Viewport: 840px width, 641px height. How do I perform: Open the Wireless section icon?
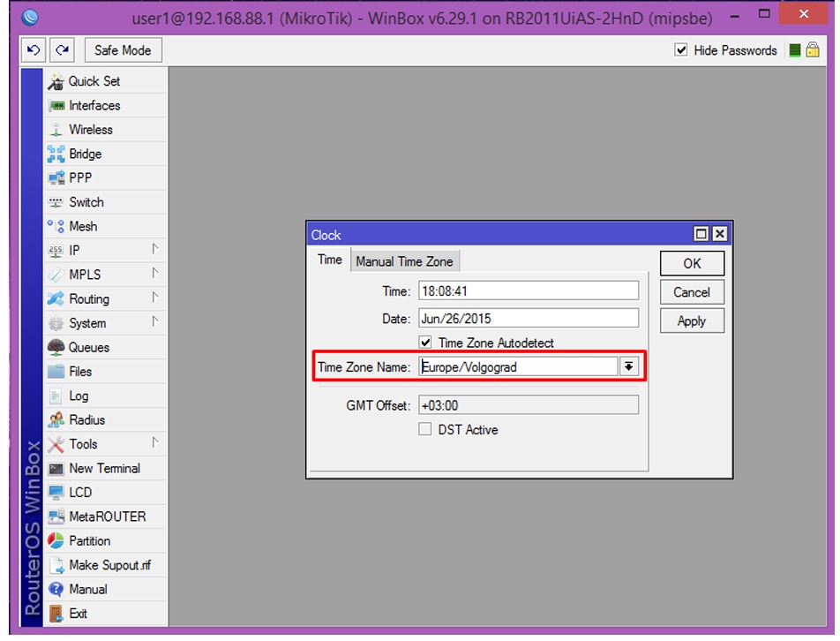click(56, 130)
